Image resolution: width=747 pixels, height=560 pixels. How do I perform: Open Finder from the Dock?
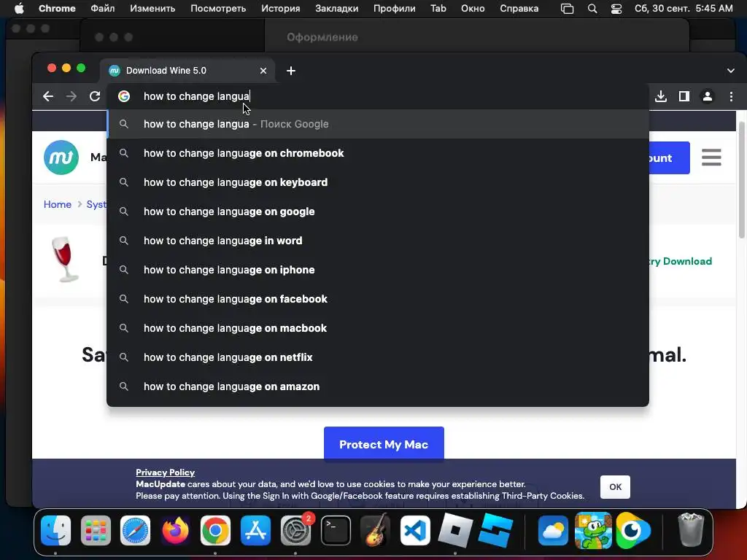(x=55, y=530)
